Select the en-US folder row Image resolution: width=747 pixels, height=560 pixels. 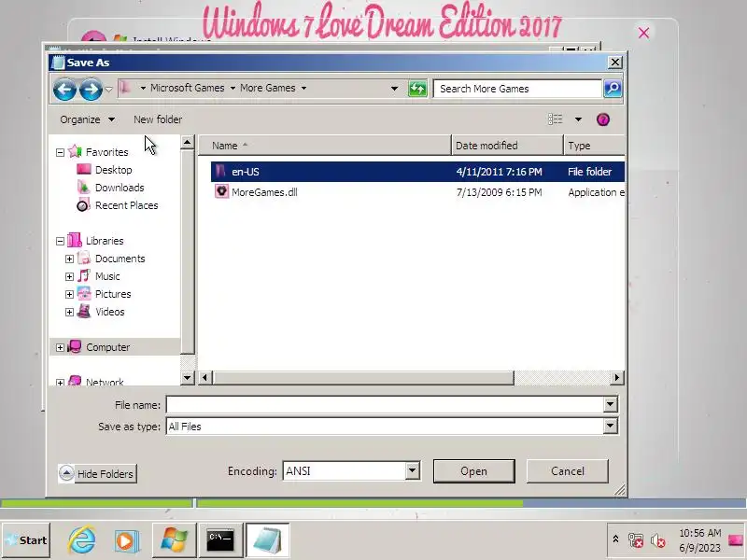point(417,172)
